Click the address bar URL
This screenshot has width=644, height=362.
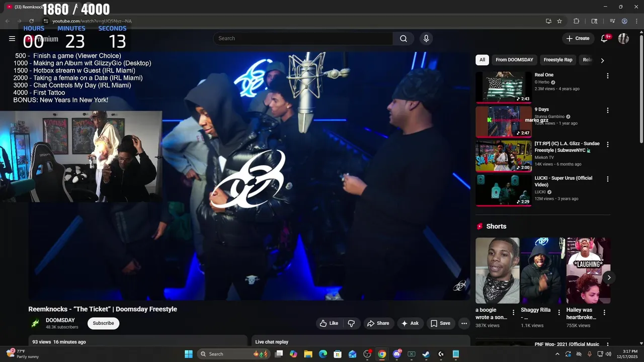(92, 21)
